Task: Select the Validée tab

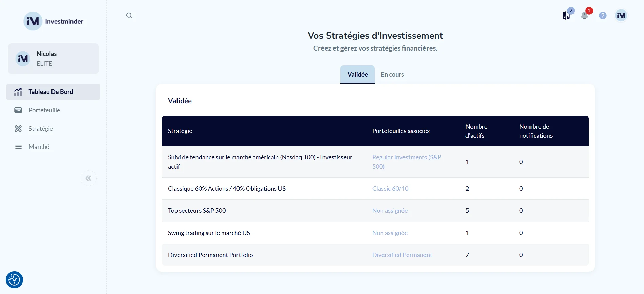Action: coord(357,74)
